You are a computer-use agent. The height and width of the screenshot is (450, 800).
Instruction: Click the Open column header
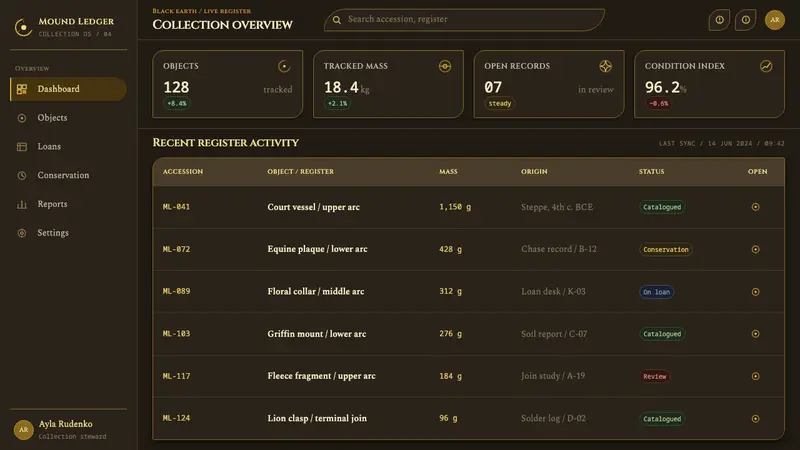pos(758,172)
